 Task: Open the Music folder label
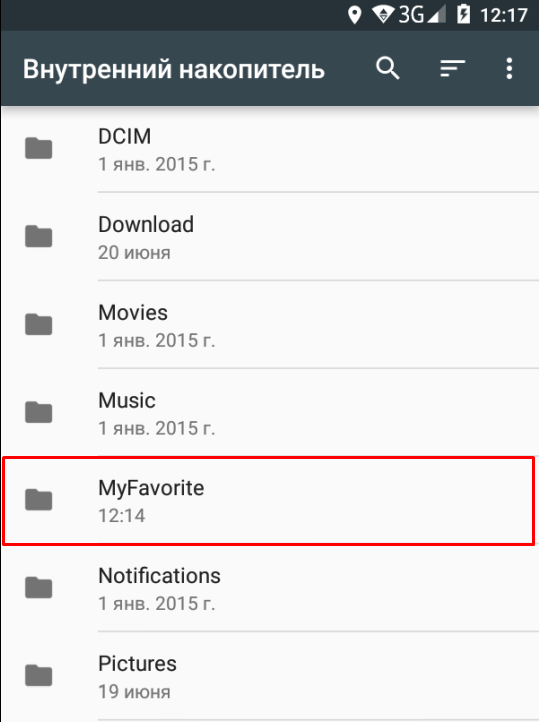coord(127,400)
